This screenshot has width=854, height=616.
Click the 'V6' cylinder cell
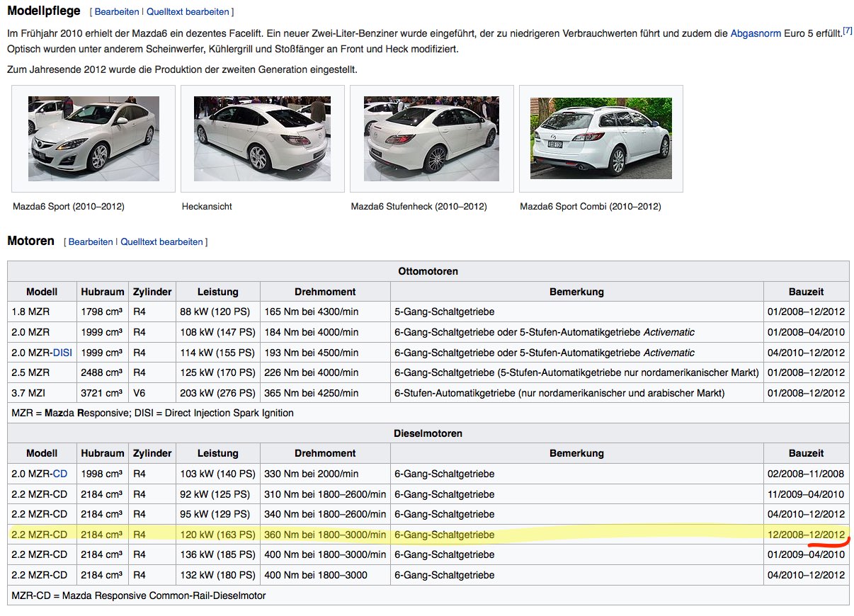tap(152, 393)
